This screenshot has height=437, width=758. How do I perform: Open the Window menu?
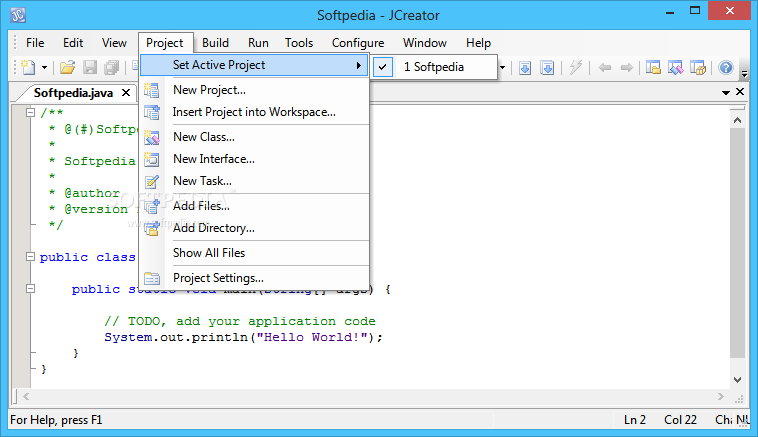tap(425, 43)
